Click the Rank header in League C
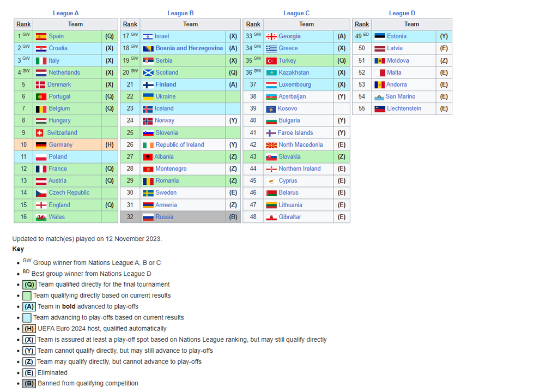This screenshot has width=558, height=392. [x=253, y=24]
